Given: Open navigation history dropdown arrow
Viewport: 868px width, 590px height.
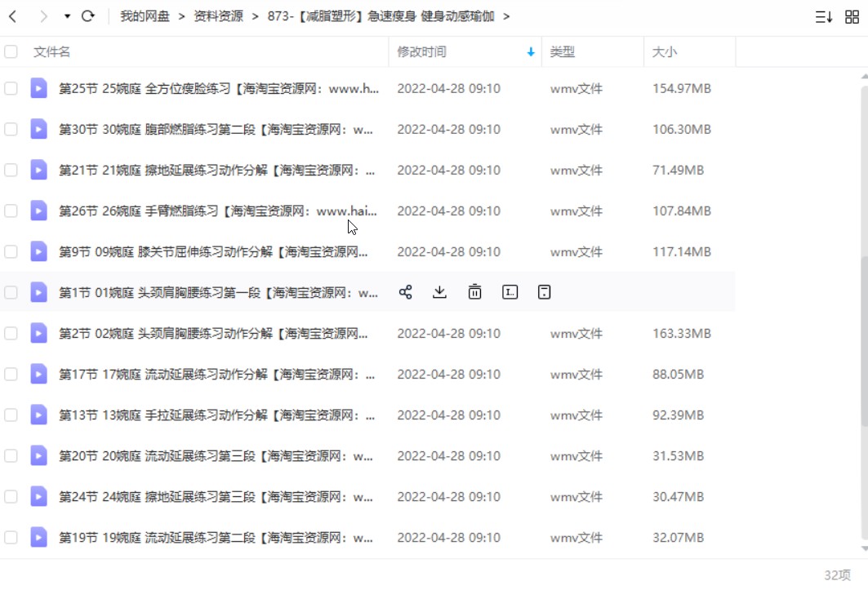Looking at the screenshot, I should 67,16.
